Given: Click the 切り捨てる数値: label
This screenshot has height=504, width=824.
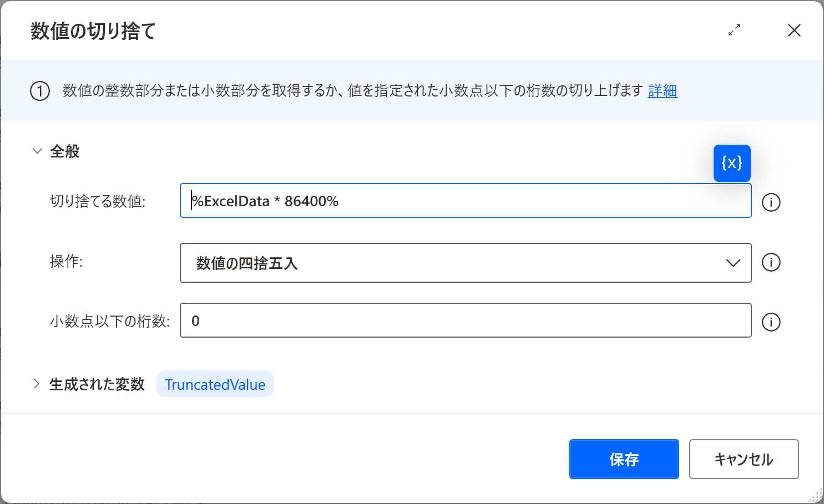Looking at the screenshot, I should pos(98,201).
